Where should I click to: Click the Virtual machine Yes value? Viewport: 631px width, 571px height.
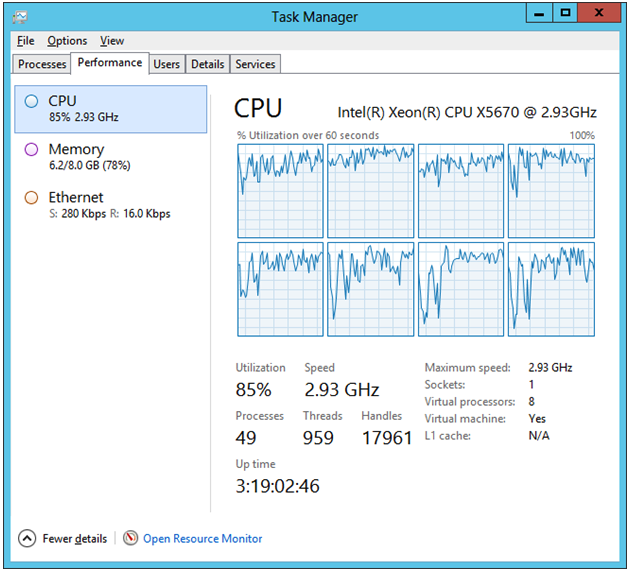pos(537,419)
